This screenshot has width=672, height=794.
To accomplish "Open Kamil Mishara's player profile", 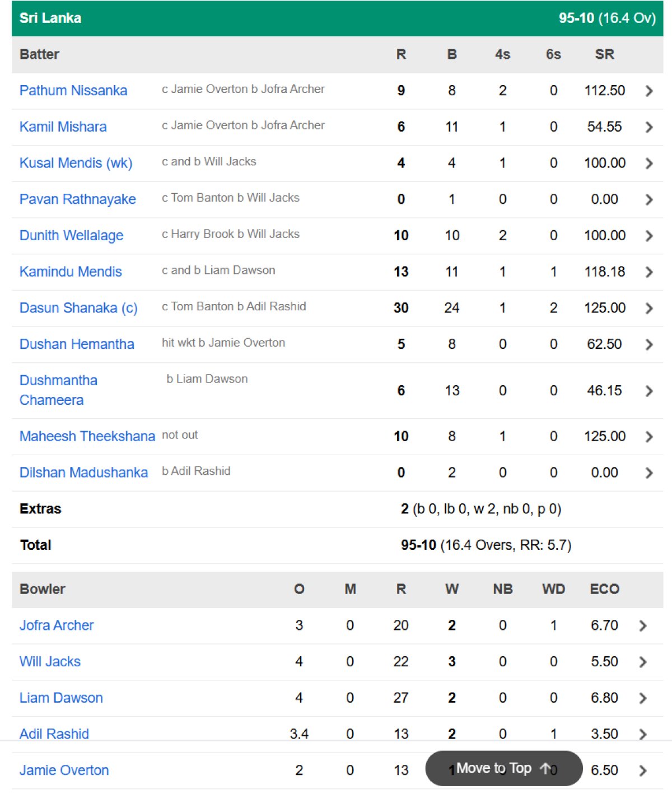I will coord(63,127).
